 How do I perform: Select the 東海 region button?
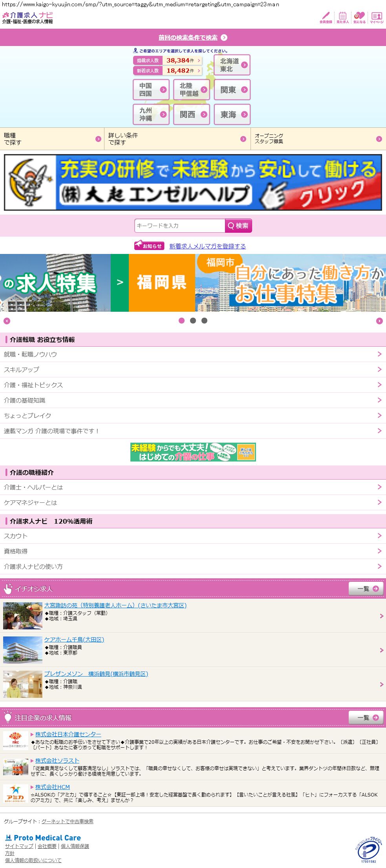tap(232, 114)
